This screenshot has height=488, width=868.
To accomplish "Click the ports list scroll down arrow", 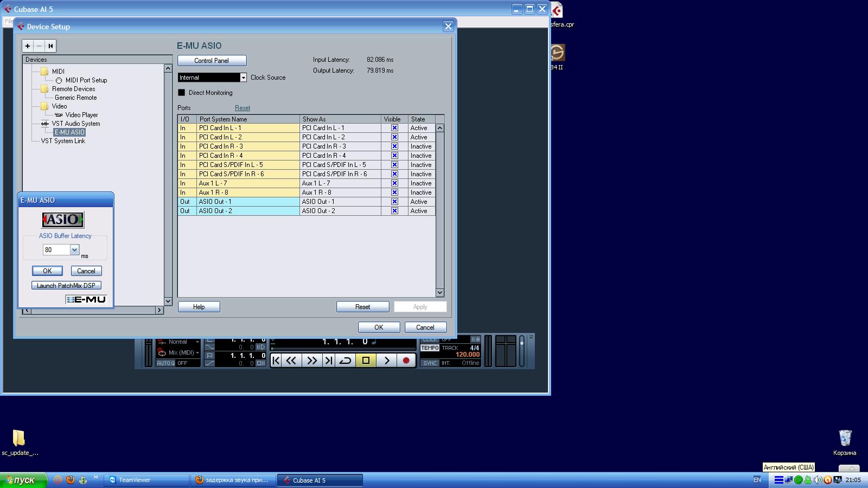I will (x=440, y=293).
